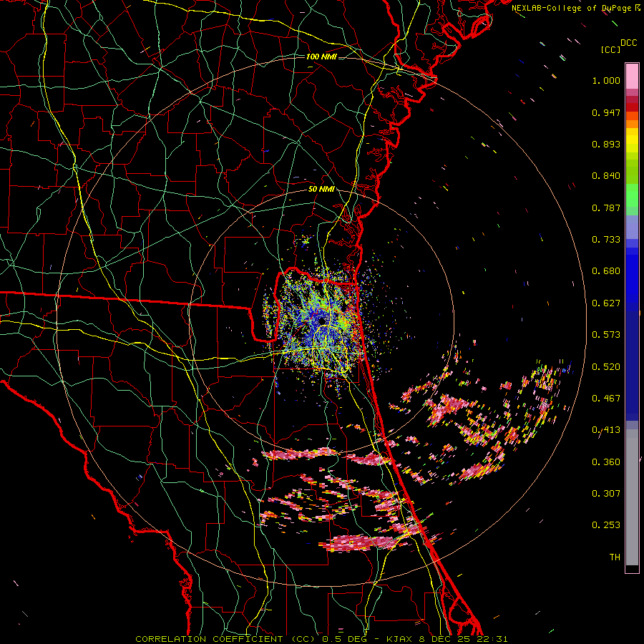Click the gray bottom segment of the color bar

click(632, 497)
